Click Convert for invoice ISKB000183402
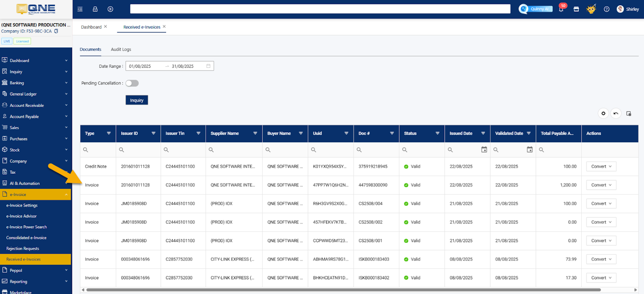This screenshot has height=294, width=644. 601,278
